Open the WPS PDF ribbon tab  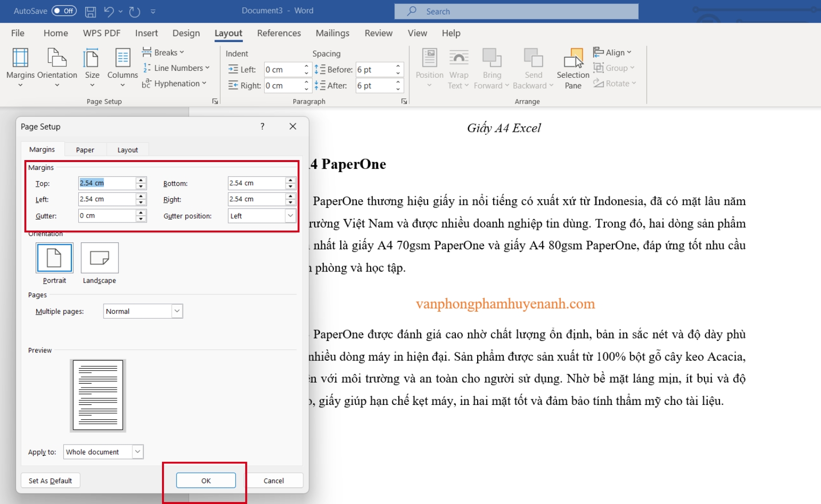tap(102, 33)
